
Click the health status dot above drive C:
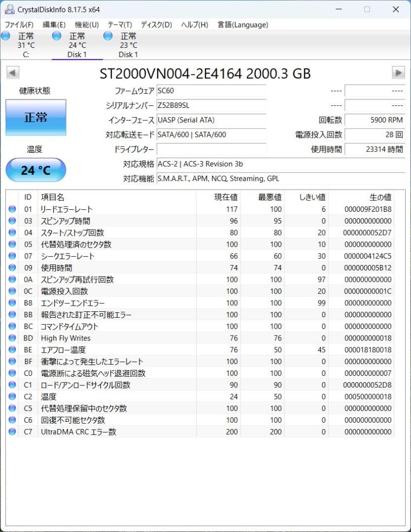(x=5, y=35)
